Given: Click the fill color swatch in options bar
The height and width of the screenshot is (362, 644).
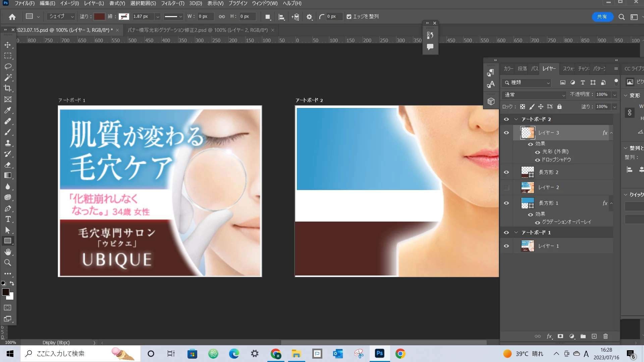Looking at the screenshot, I should pyautogui.click(x=99, y=16).
